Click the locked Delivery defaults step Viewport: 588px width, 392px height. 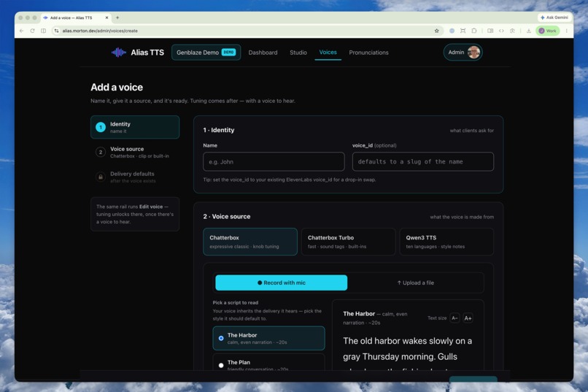point(135,177)
